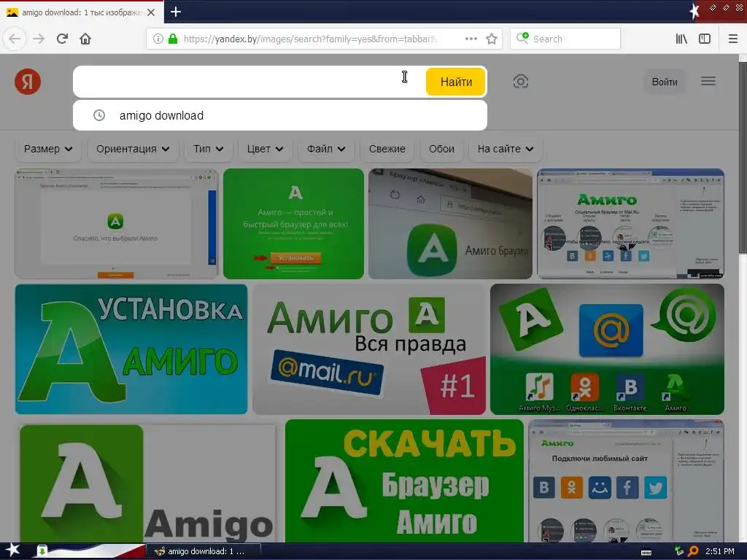Image resolution: width=747 pixels, height=560 pixels.
Task: Expand the Тип filter dropdown
Action: (208, 149)
